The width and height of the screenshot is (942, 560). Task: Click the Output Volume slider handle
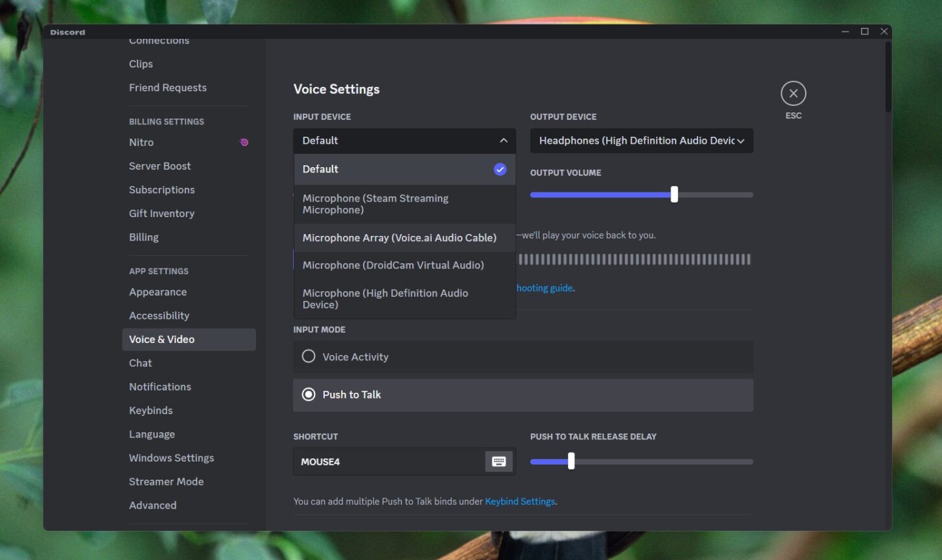coord(674,194)
